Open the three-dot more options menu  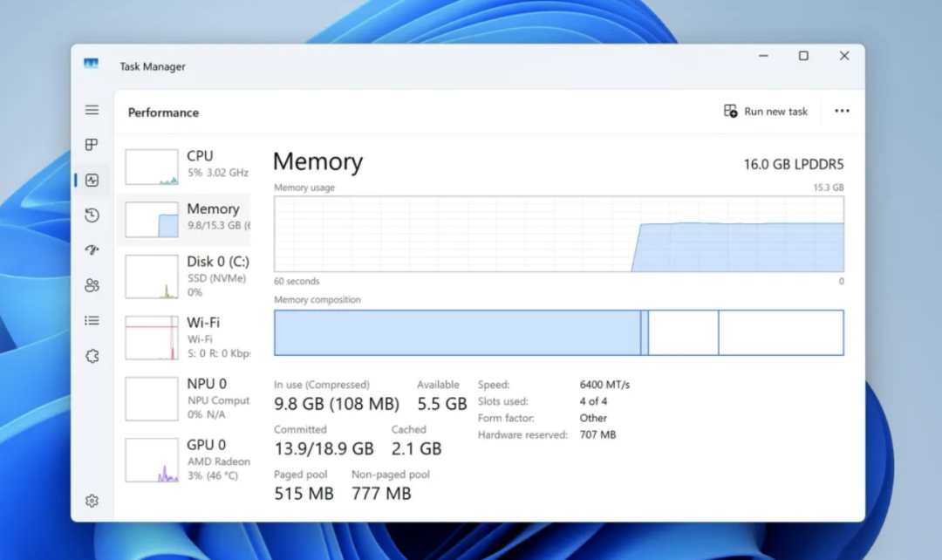point(842,111)
